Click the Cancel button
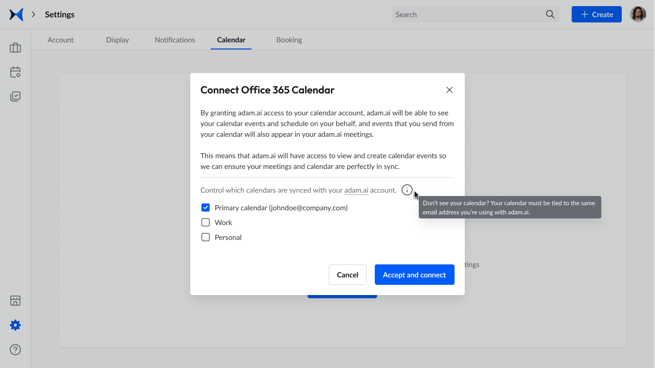Screen dimensions: 655x368 (x=348, y=274)
